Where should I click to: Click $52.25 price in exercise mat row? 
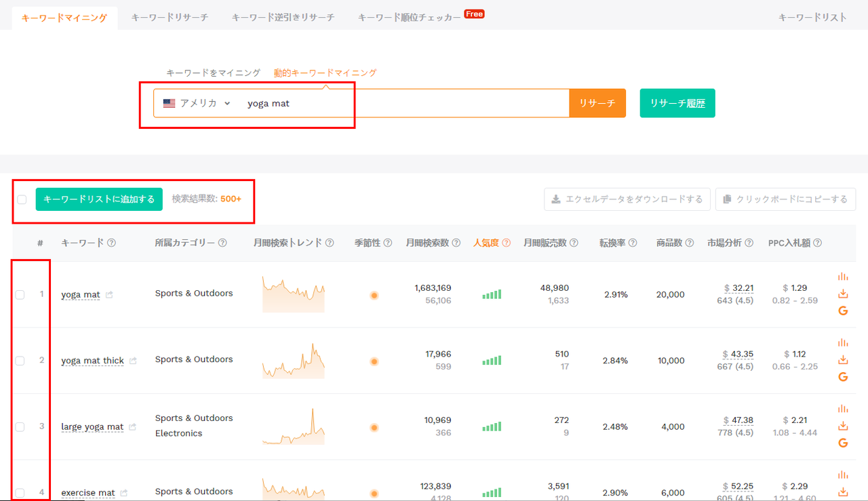click(x=738, y=486)
